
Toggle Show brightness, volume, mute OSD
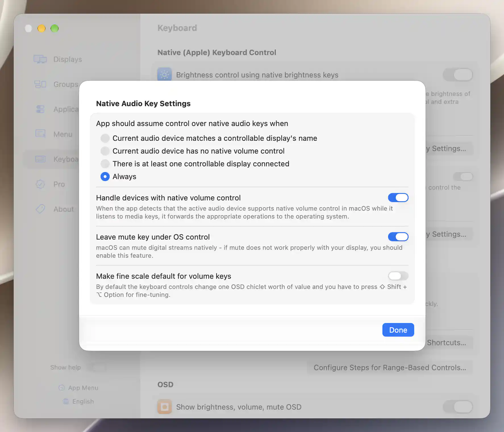[458, 407]
